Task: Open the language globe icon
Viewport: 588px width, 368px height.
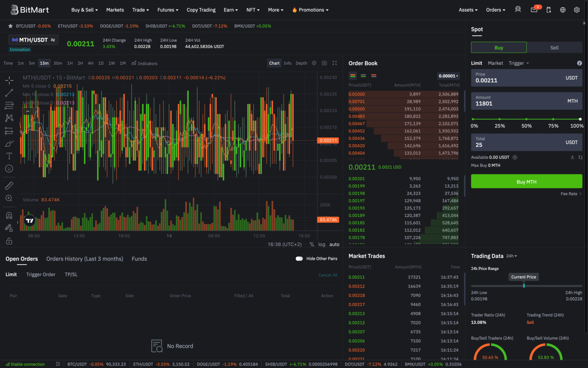Action: click(563, 10)
